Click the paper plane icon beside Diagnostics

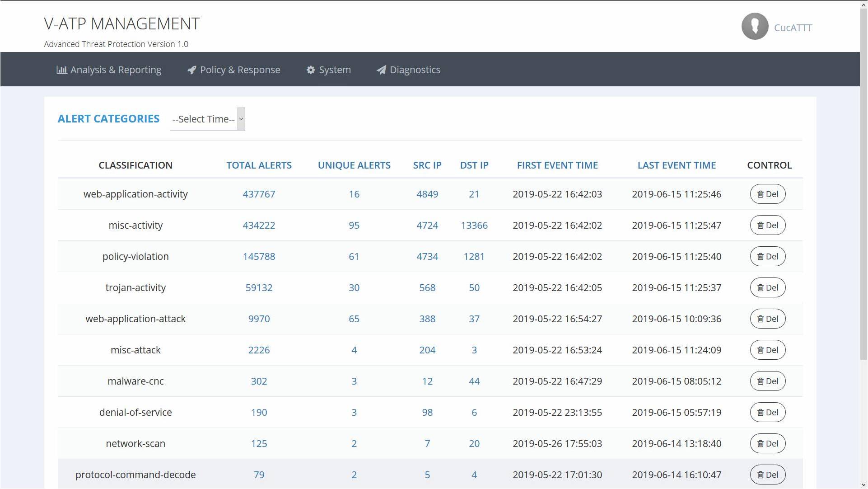382,70
